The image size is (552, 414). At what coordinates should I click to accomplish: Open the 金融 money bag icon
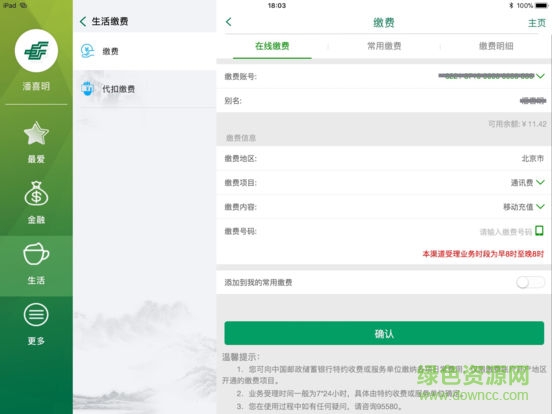(36, 194)
